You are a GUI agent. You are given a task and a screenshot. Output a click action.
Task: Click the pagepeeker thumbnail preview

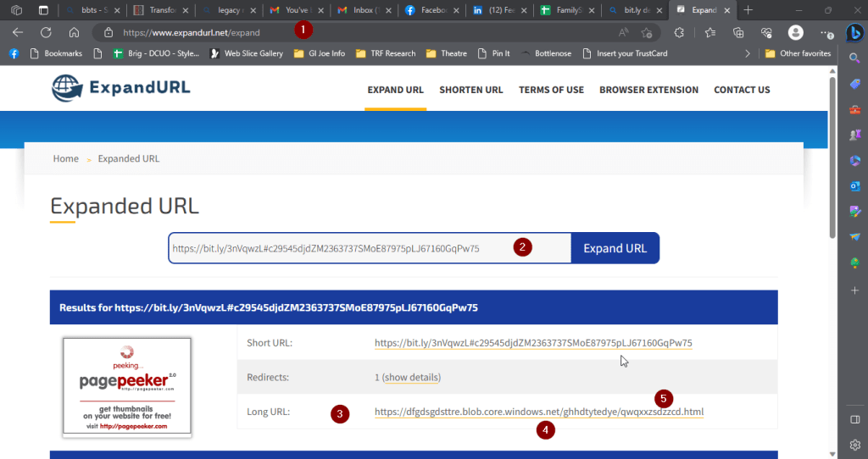click(127, 386)
